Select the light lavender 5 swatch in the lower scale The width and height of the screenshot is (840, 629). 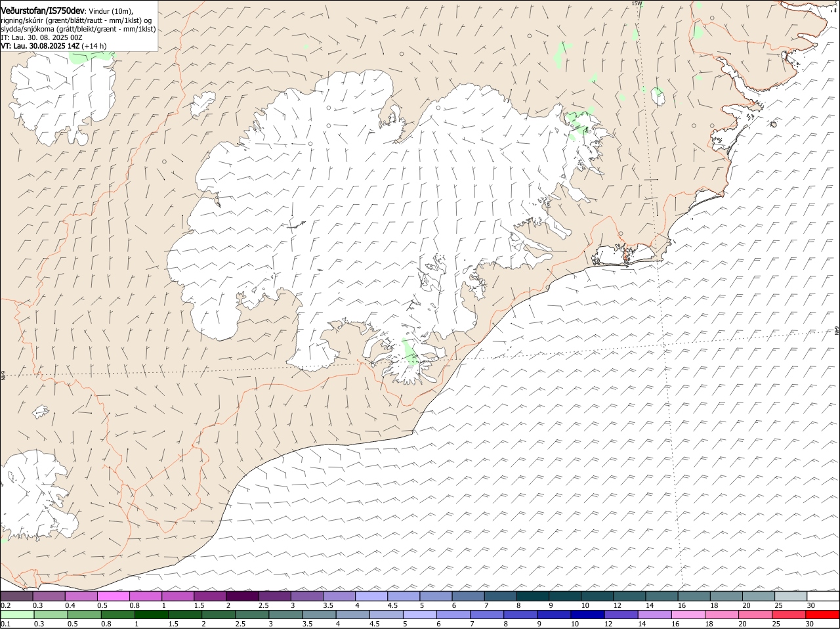419,615
